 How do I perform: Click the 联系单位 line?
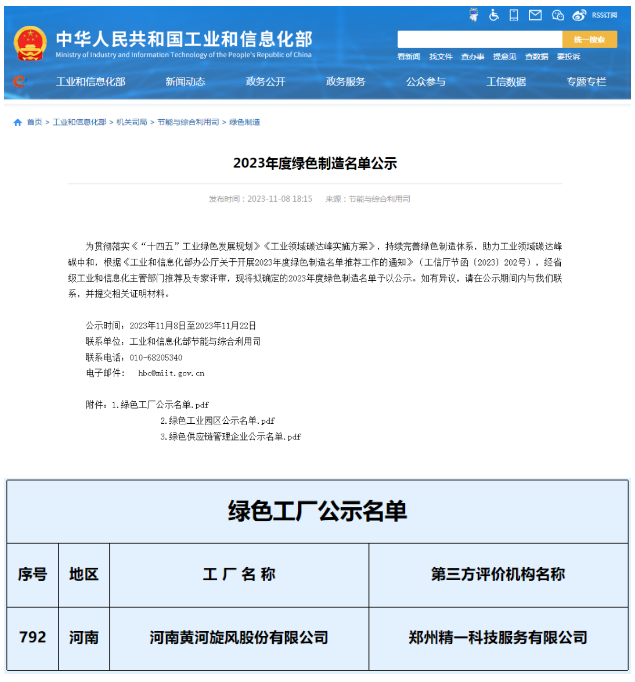click(x=173, y=341)
